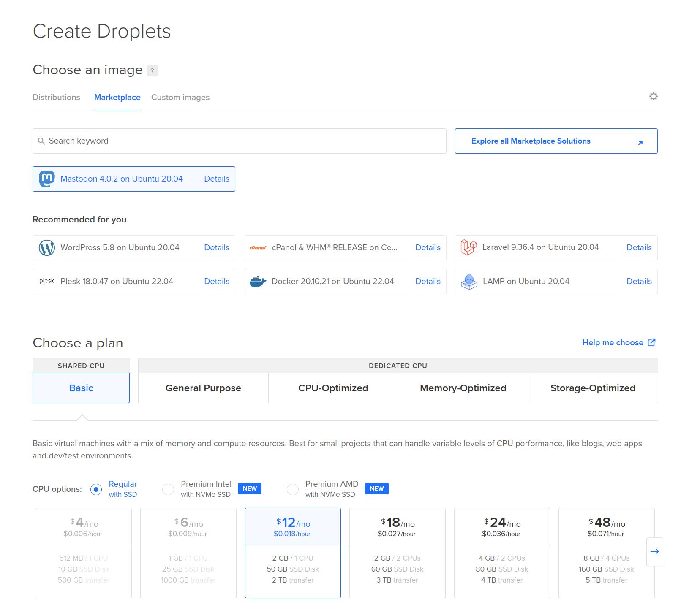Click the SHARED CPU header label
This screenshot has width=700, height=610.
coord(81,366)
